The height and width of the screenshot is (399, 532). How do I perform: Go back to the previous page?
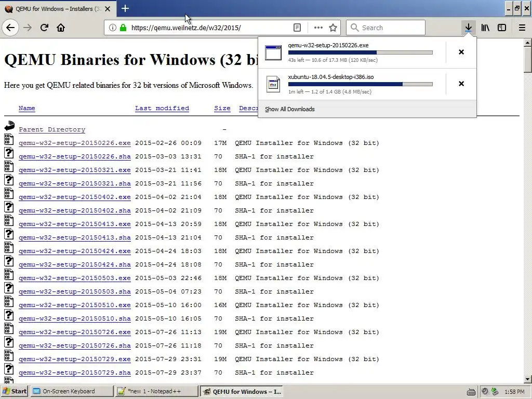[x=10, y=28]
